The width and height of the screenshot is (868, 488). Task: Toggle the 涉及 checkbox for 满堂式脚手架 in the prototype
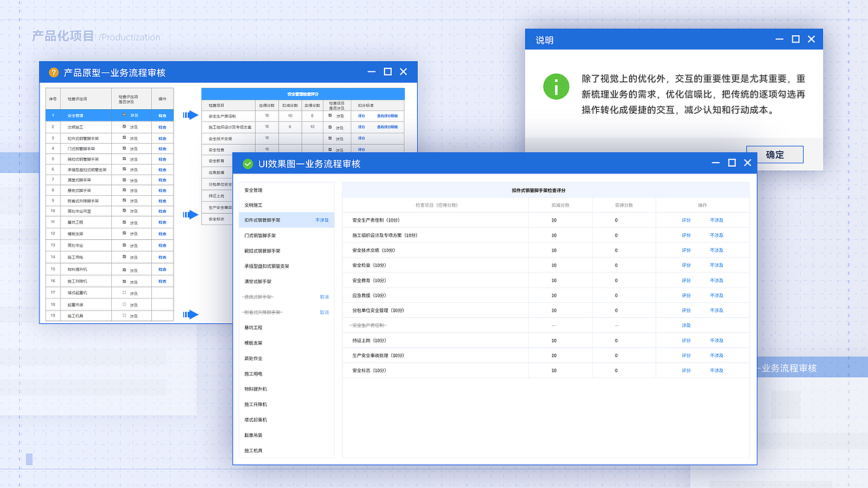pyautogui.click(x=124, y=179)
